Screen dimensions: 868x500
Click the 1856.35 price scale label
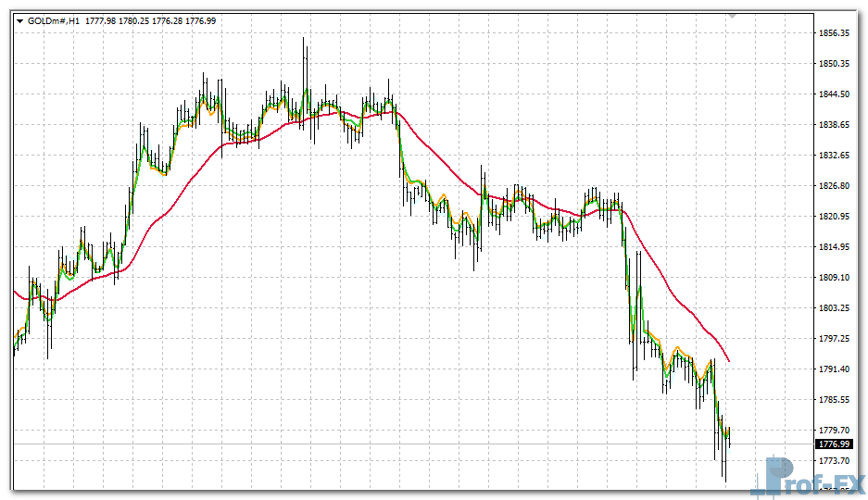(x=835, y=33)
